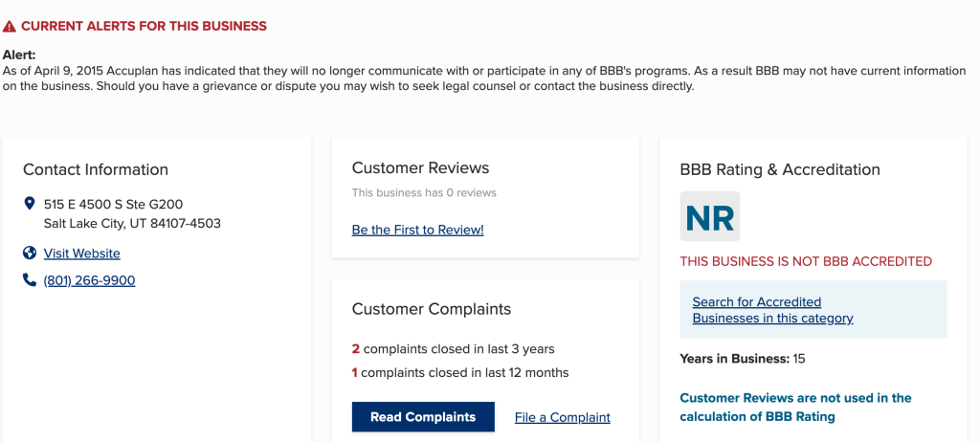Screen dimensions: 980x442
Task: Click the Contact Information heading
Action: 96,169
